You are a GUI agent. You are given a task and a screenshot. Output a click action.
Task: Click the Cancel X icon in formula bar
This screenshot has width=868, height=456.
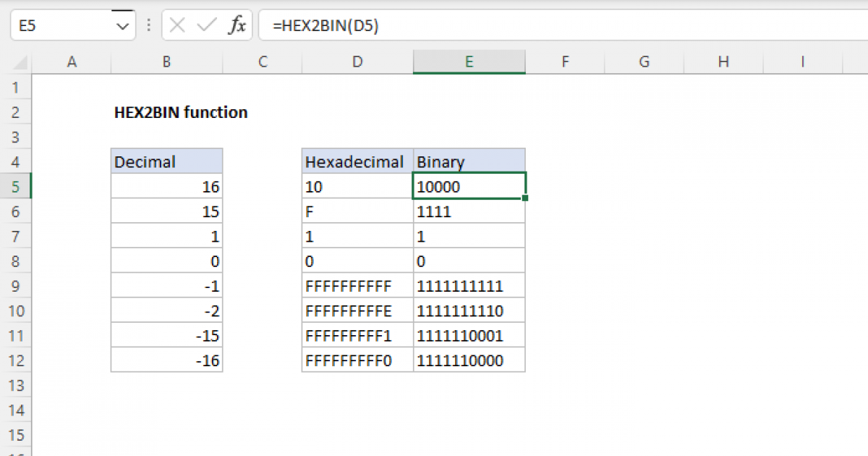(x=178, y=26)
